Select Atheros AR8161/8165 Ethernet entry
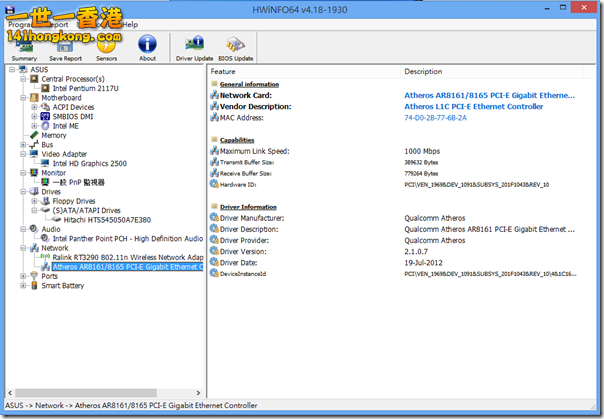 pos(128,267)
